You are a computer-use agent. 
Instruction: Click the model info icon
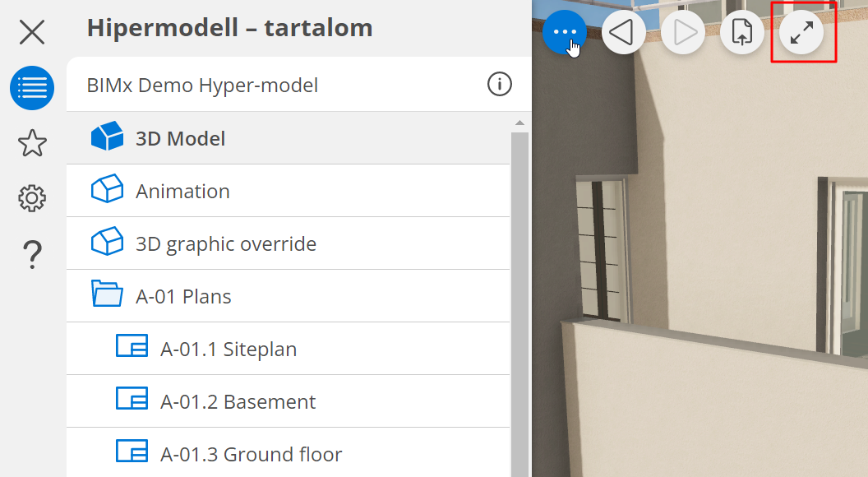point(499,84)
